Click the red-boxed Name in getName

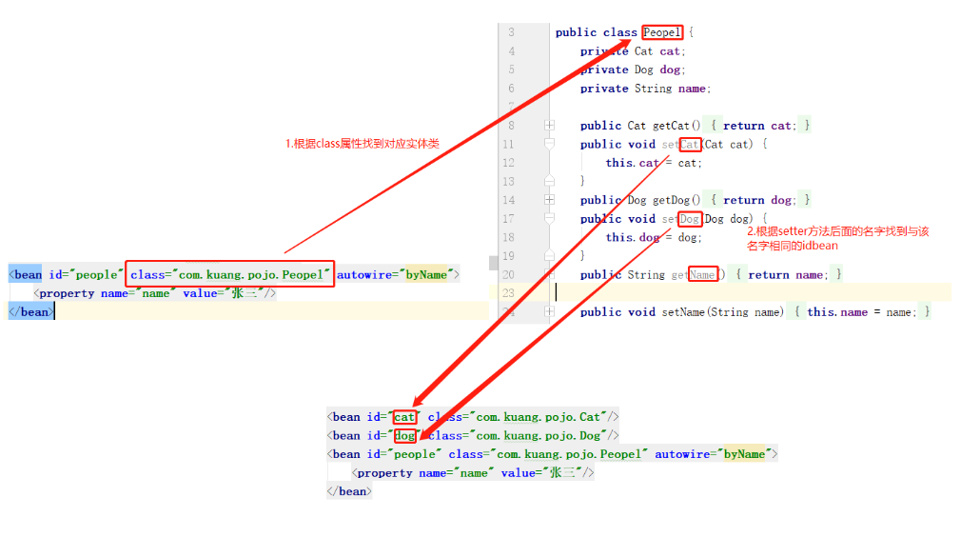click(703, 274)
